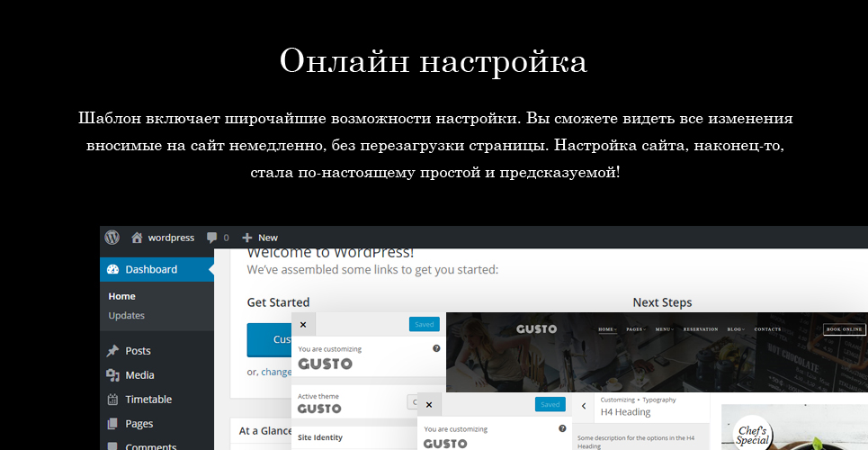Open the Posts menu label
868x450 pixels.
tap(138, 351)
